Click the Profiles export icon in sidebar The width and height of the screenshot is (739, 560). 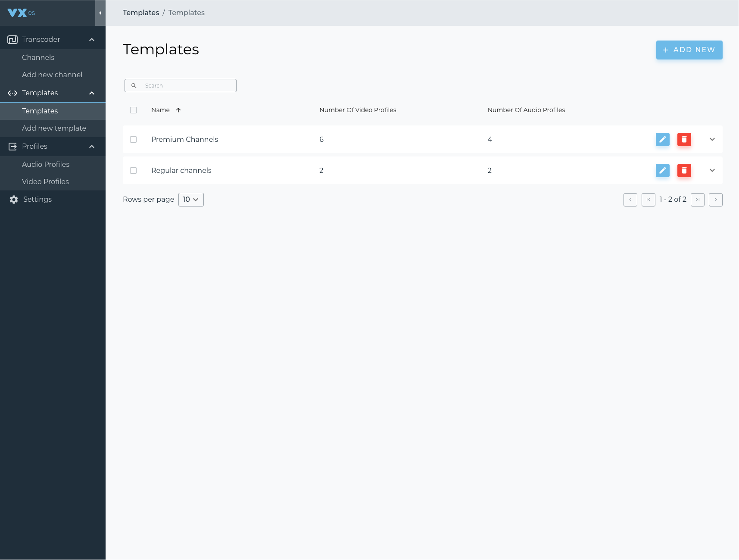12,147
